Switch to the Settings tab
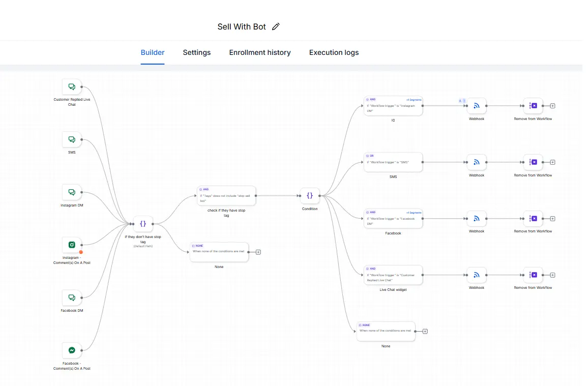 tap(197, 52)
